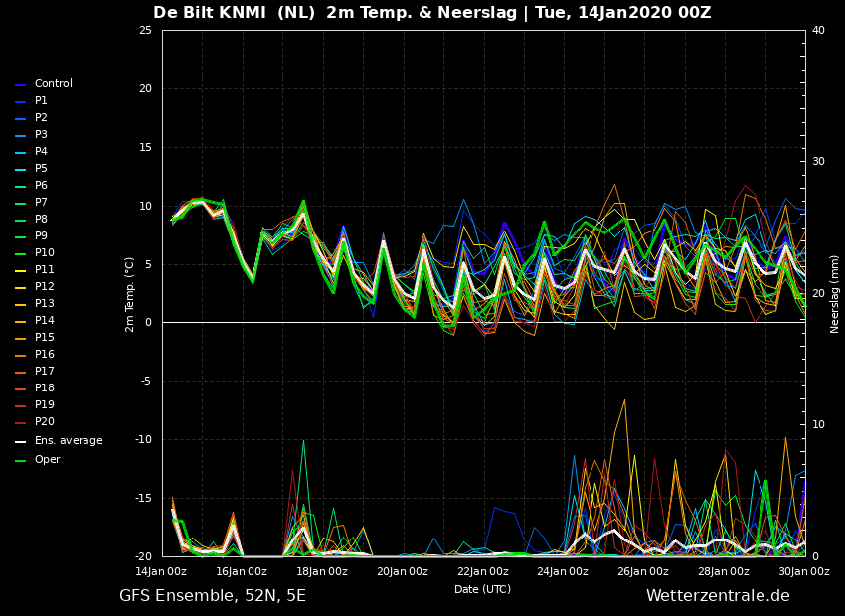Select the P10 legend entry

click(44, 253)
